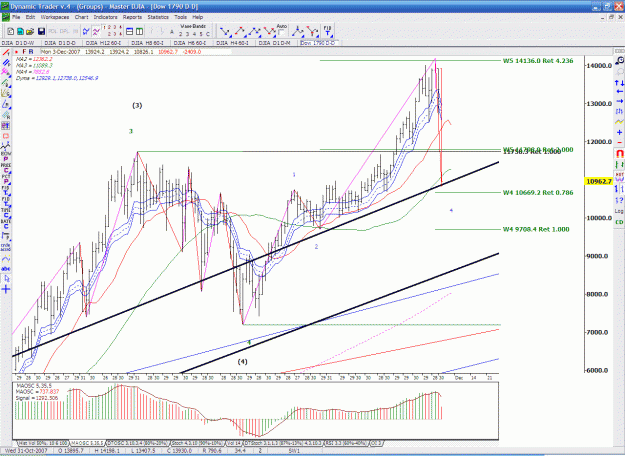Click the new document toolbar icon

point(11,31)
